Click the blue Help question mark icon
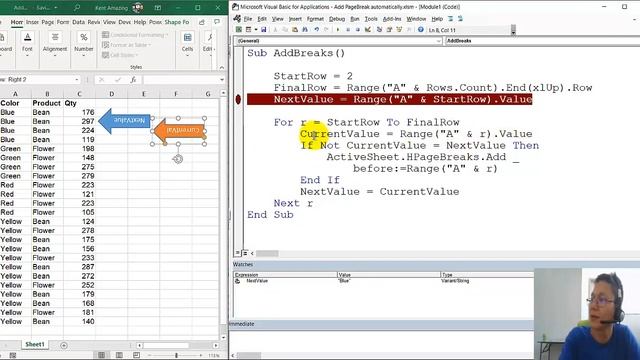This screenshot has width=640, height=360. click(x=420, y=29)
